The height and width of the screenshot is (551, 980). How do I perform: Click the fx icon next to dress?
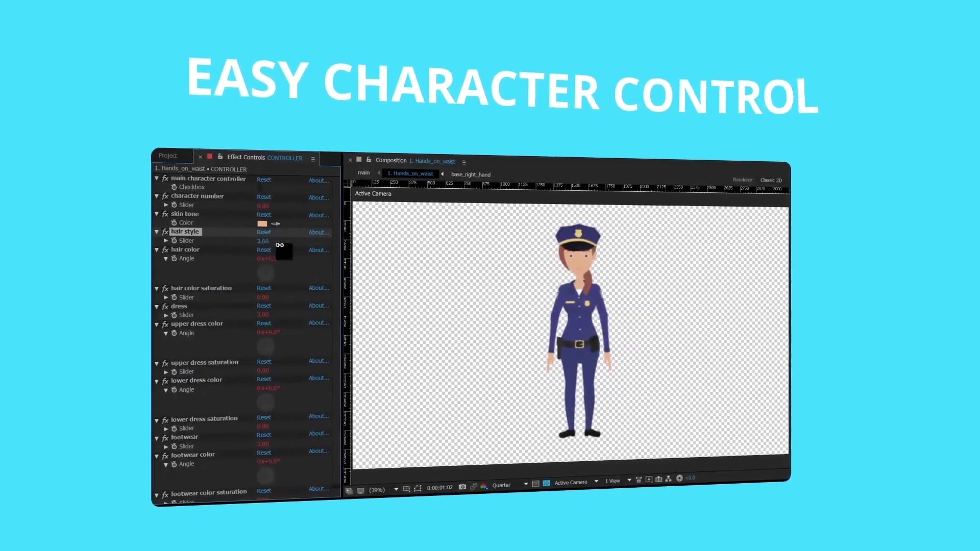click(x=165, y=306)
